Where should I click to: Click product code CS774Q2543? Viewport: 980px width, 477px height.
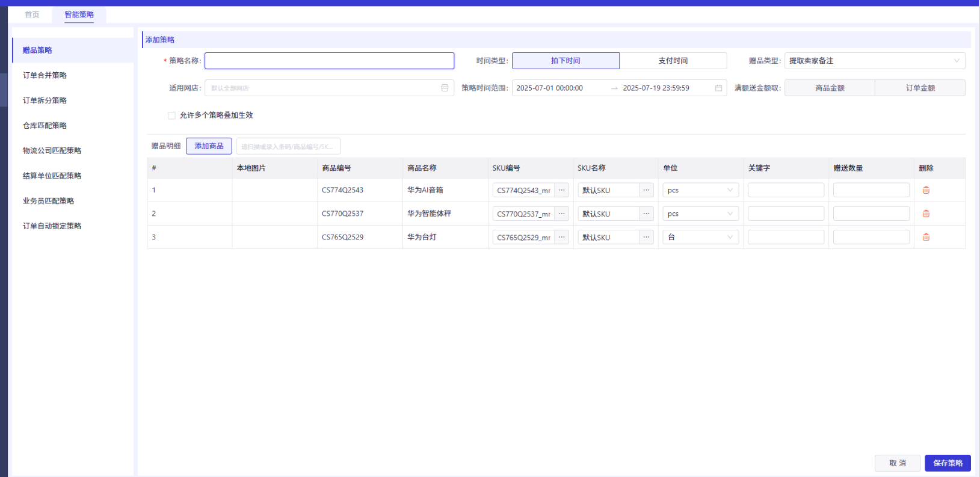tap(342, 190)
